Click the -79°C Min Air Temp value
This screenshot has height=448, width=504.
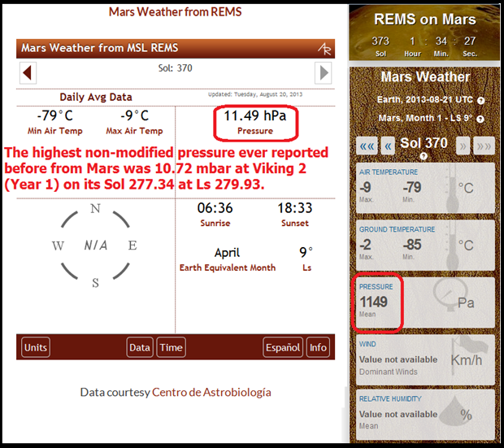coord(55,115)
